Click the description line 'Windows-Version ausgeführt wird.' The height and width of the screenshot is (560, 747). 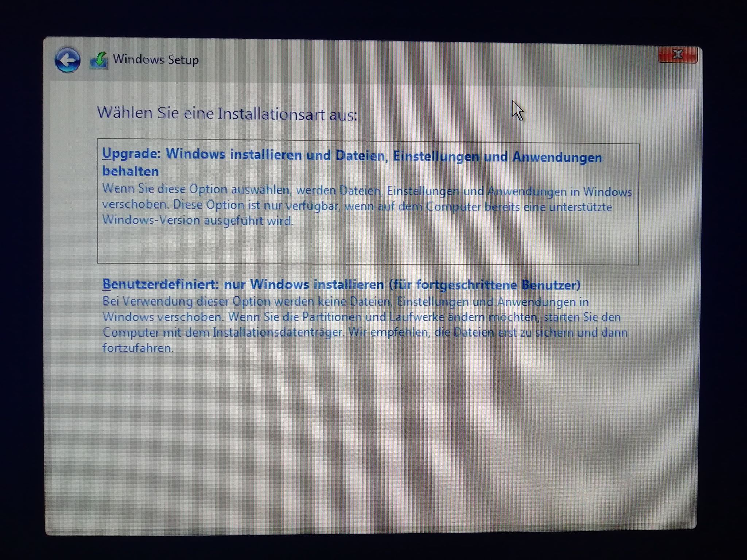click(x=198, y=221)
